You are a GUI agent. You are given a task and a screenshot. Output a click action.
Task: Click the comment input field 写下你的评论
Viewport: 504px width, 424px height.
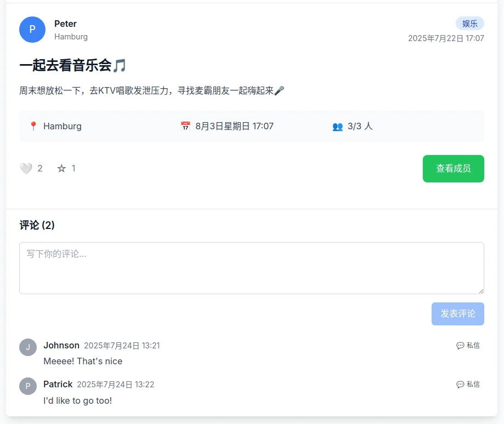[252, 267]
